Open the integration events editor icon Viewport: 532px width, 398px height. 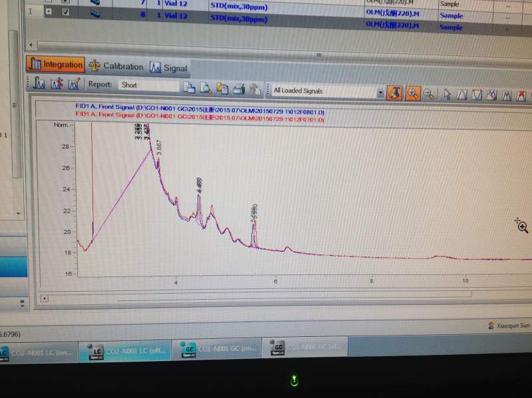pos(74,84)
